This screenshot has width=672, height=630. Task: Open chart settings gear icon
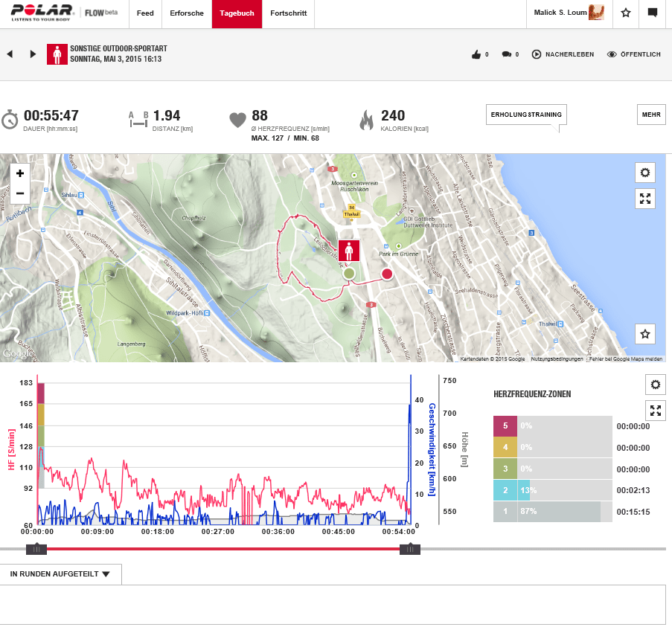[x=655, y=385]
